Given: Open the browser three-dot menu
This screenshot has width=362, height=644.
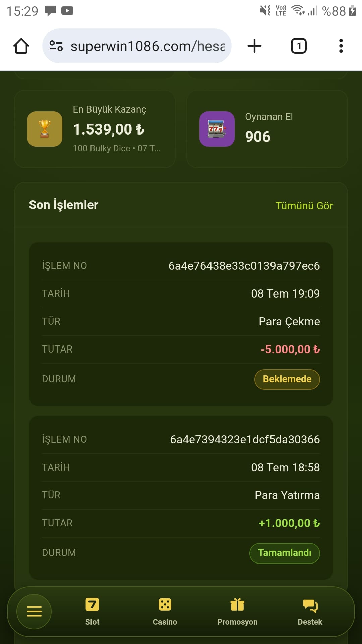Looking at the screenshot, I should (x=341, y=46).
